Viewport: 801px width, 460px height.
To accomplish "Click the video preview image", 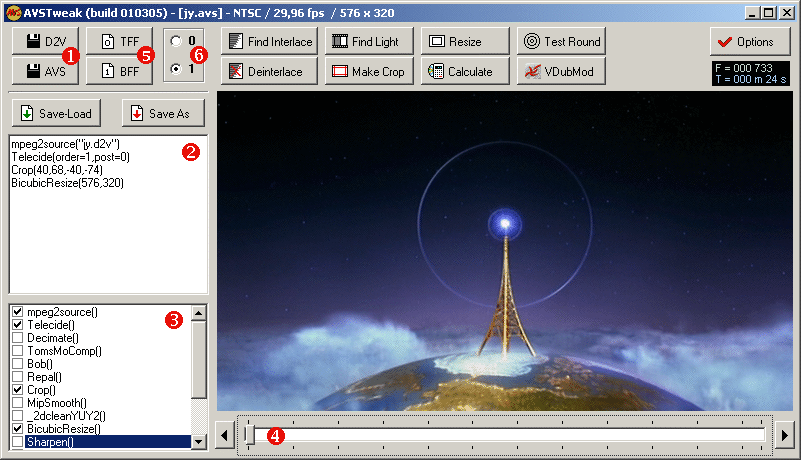I will (x=505, y=251).
